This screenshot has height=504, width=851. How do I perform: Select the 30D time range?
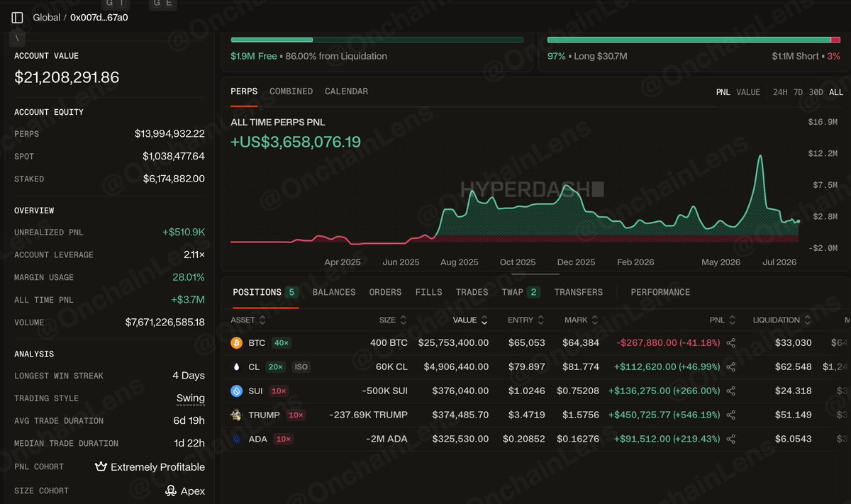pyautogui.click(x=816, y=92)
